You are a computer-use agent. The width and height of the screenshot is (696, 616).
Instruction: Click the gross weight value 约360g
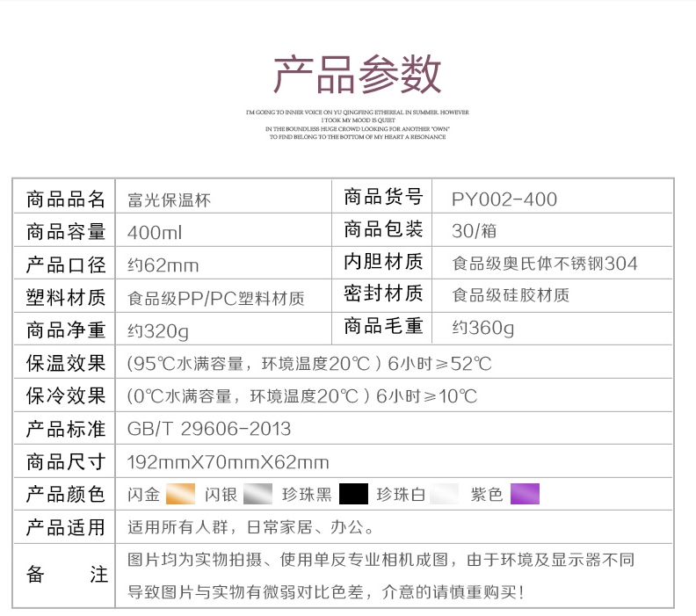coord(483,329)
